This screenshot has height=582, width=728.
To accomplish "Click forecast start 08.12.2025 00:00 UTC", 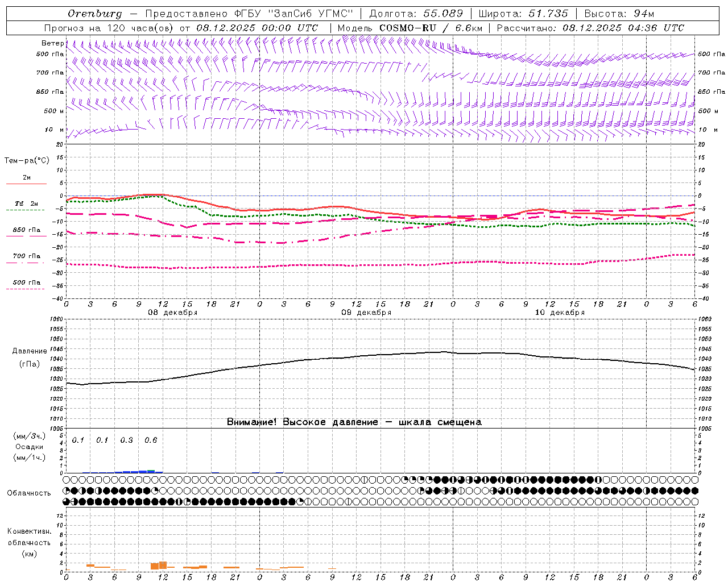I will tap(257, 28).
